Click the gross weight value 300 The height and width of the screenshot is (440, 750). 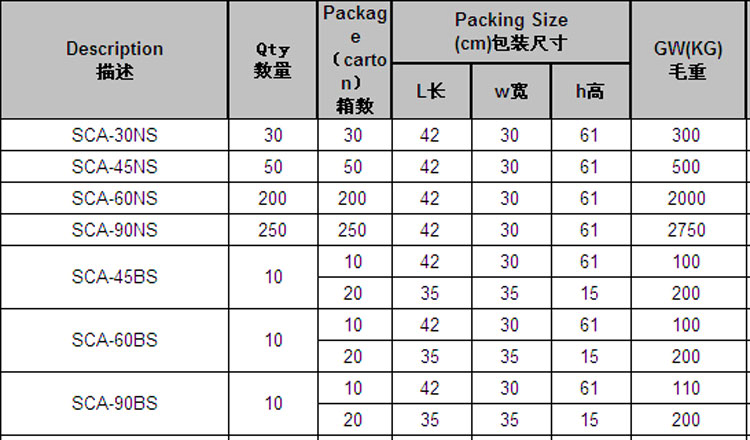(686, 135)
